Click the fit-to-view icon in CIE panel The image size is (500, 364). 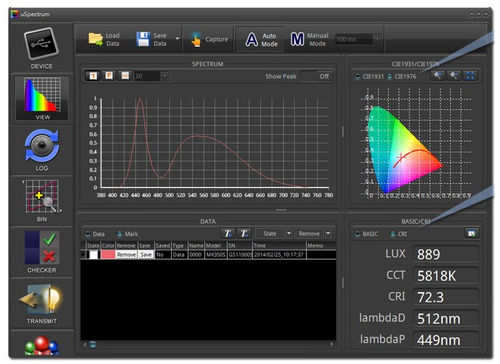[470, 76]
